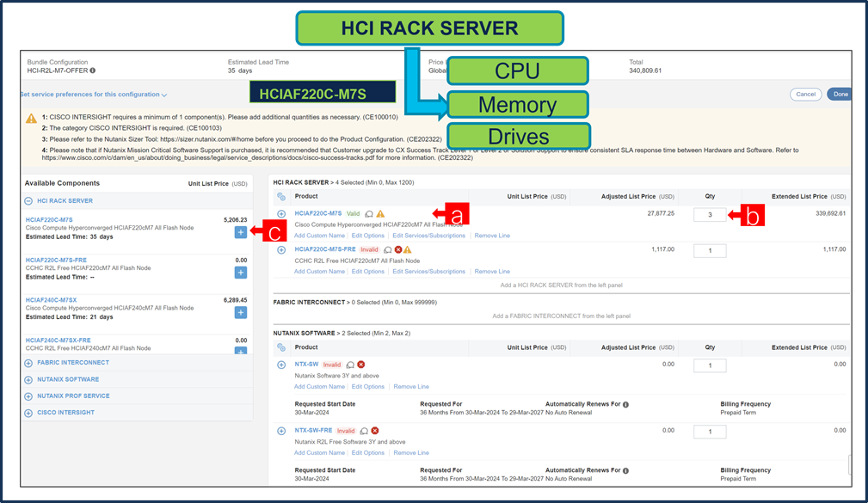868x503 pixels.
Task: Open info icon next to NTX-SW Automatically Renews For
Action: (625, 404)
